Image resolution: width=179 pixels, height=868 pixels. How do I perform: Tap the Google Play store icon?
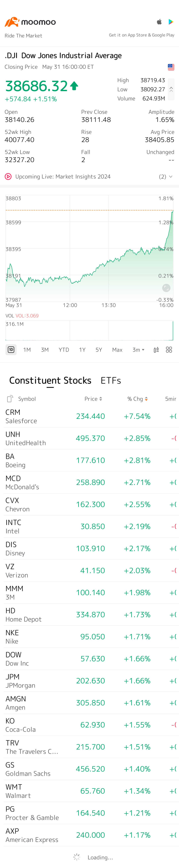tap(171, 22)
